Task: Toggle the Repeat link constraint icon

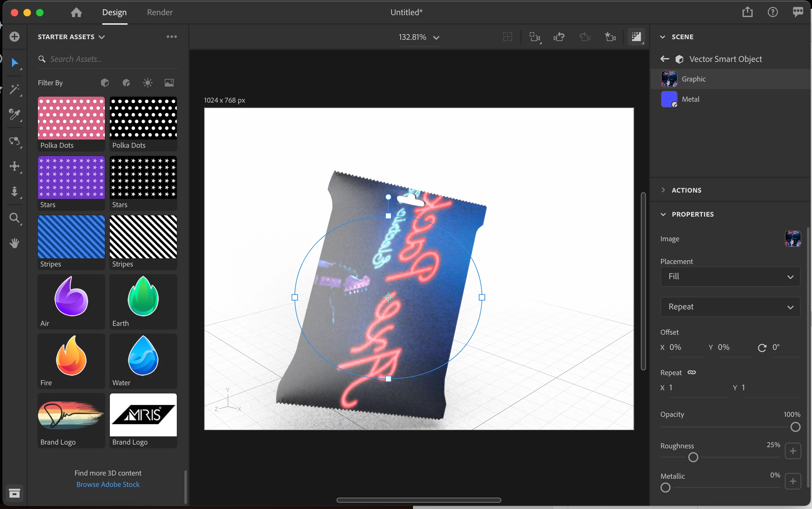Action: [x=691, y=372]
